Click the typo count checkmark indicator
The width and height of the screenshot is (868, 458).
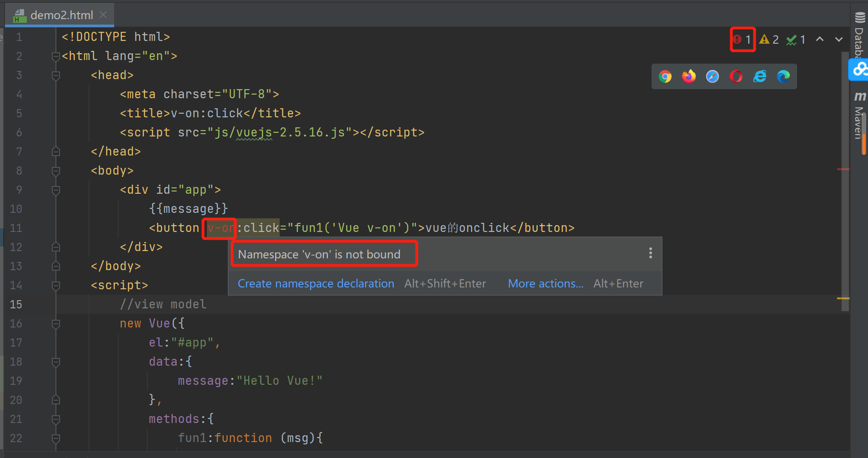click(796, 40)
